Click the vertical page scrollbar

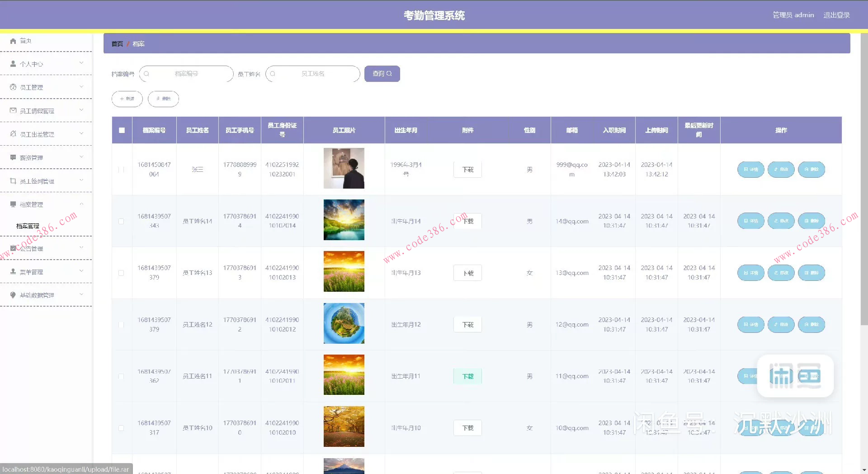[x=863, y=181]
